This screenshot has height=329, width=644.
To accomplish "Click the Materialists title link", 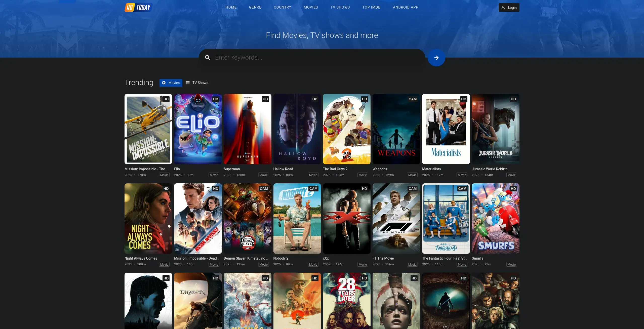I will click(x=431, y=169).
